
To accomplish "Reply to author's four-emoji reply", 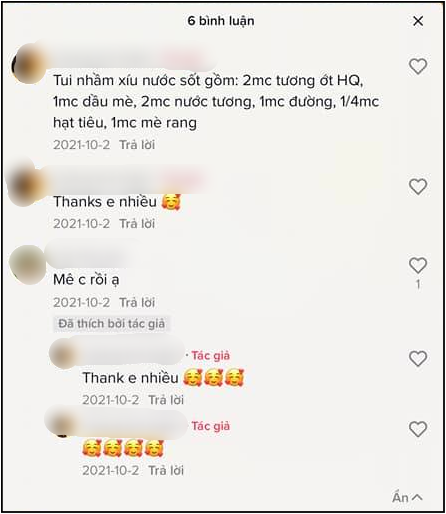I will [166, 470].
